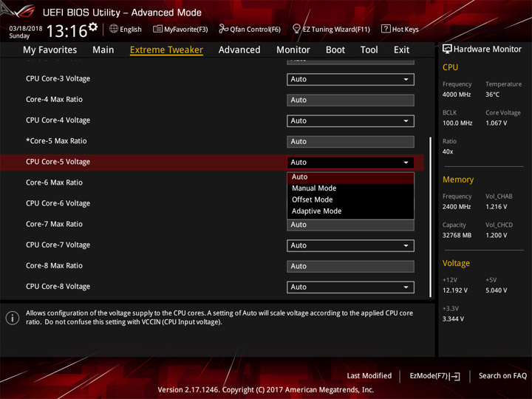Screen dimensions: 532x399
Task: Select the Core-8 Max Ratio label
Action: coord(54,266)
